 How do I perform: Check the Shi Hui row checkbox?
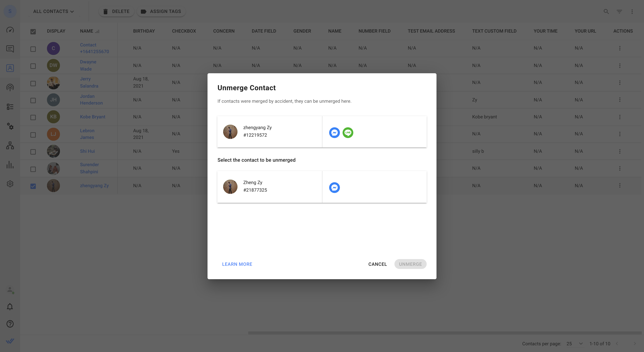[33, 152]
